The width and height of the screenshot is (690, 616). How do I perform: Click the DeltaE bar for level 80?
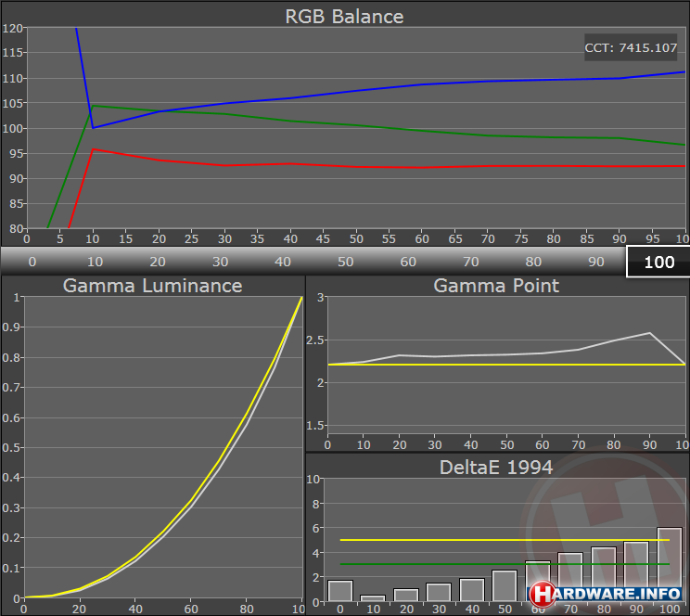click(x=604, y=574)
